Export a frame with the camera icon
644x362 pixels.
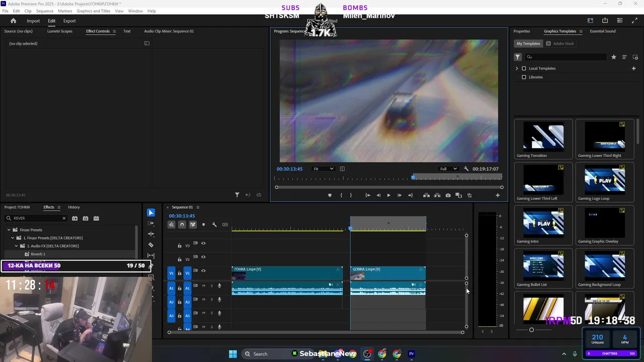click(448, 195)
